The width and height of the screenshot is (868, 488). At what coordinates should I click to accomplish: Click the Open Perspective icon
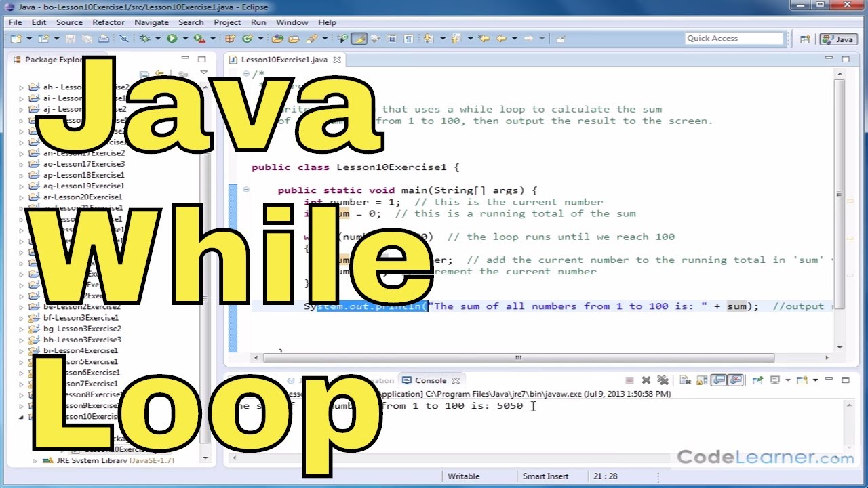805,39
